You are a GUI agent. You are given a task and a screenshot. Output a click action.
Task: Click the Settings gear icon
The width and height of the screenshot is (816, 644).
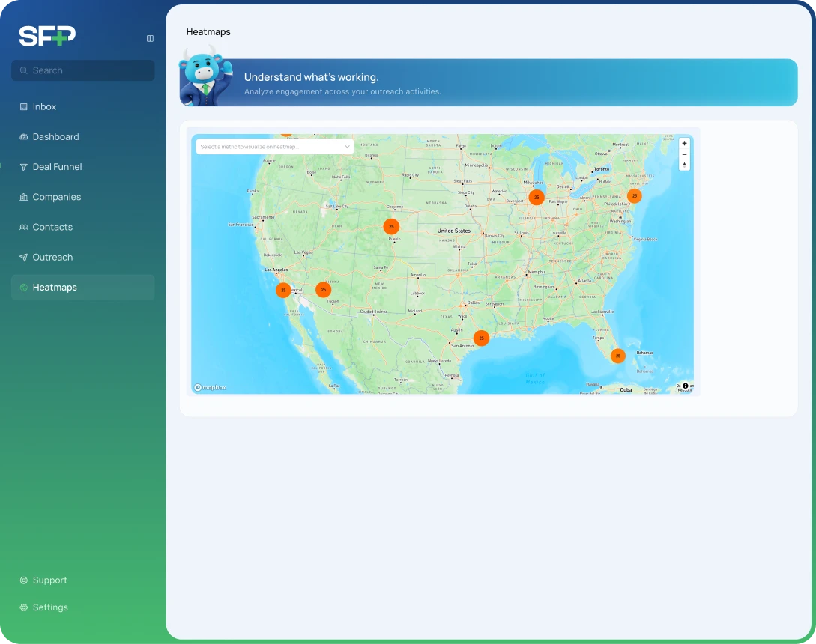[x=24, y=607]
